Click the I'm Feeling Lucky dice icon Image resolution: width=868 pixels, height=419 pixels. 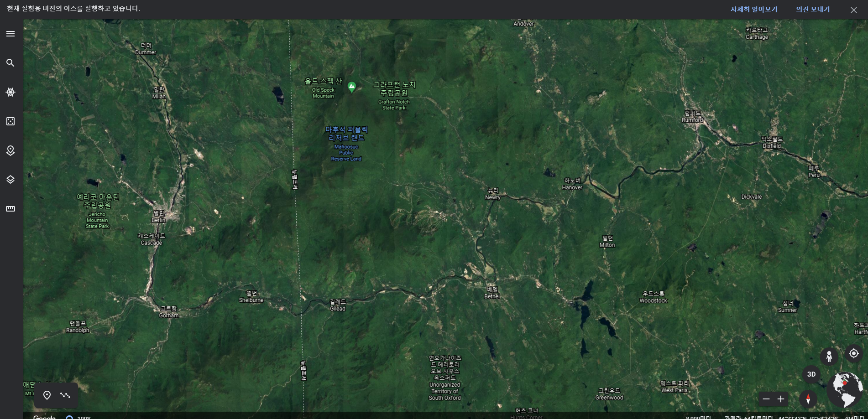[x=10, y=121]
